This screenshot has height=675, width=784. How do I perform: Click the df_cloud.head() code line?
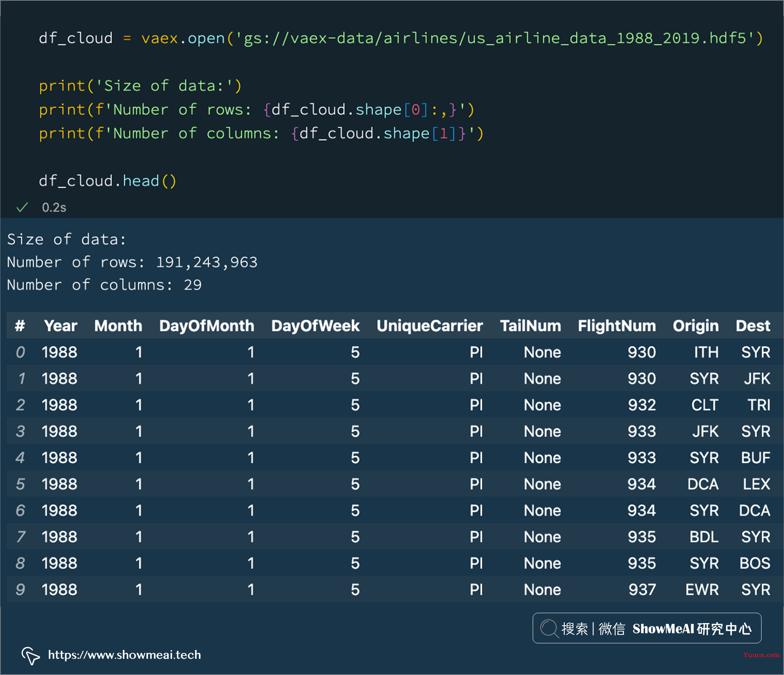pyautogui.click(x=108, y=181)
